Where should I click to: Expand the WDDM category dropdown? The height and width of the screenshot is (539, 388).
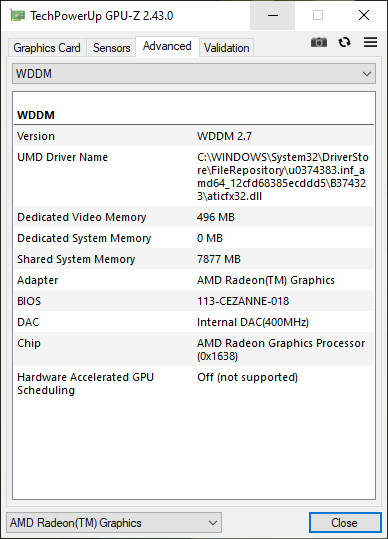194,74
